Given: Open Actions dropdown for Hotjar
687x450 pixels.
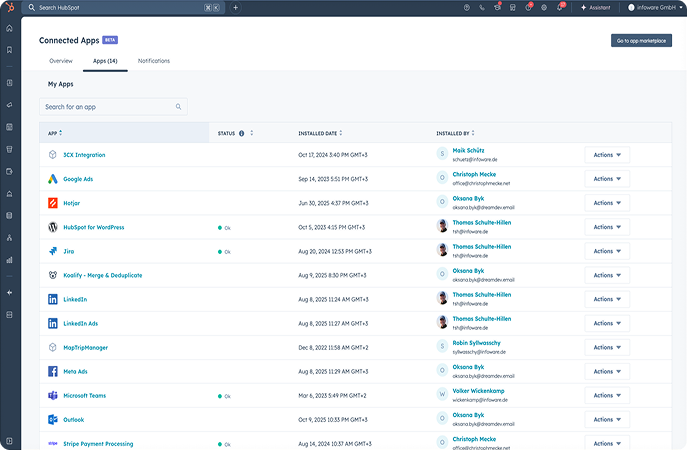Looking at the screenshot, I should coord(607,203).
